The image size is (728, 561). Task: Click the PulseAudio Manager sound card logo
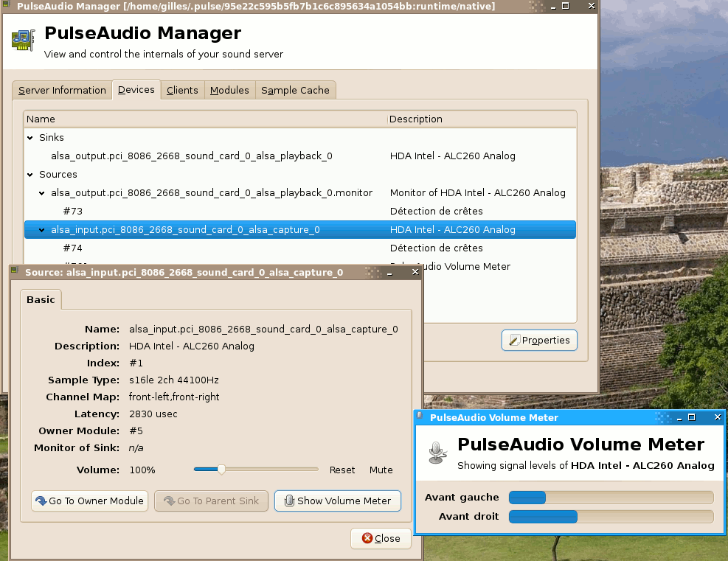click(x=23, y=41)
